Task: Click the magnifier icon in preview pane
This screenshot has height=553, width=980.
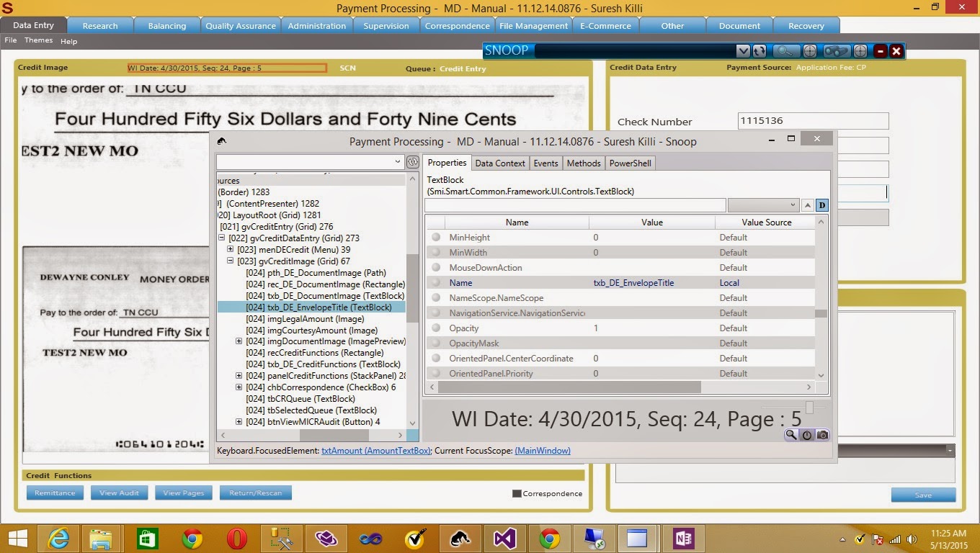Action: [791, 435]
